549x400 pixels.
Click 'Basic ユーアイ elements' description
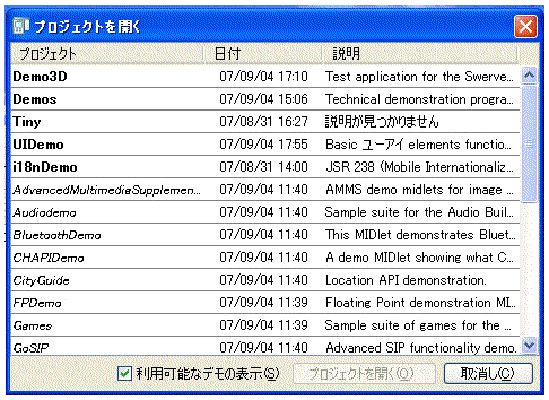tap(418, 144)
